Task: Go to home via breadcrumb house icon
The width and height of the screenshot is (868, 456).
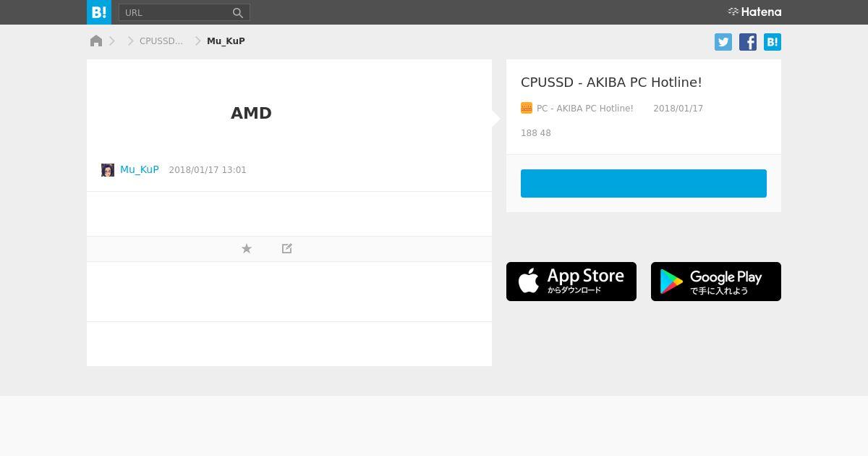Action: pyautogui.click(x=96, y=41)
